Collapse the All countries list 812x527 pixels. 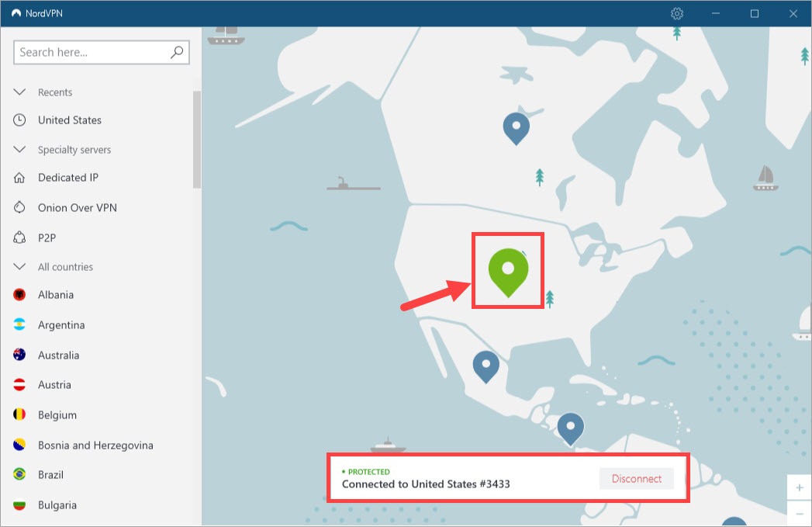click(x=20, y=266)
